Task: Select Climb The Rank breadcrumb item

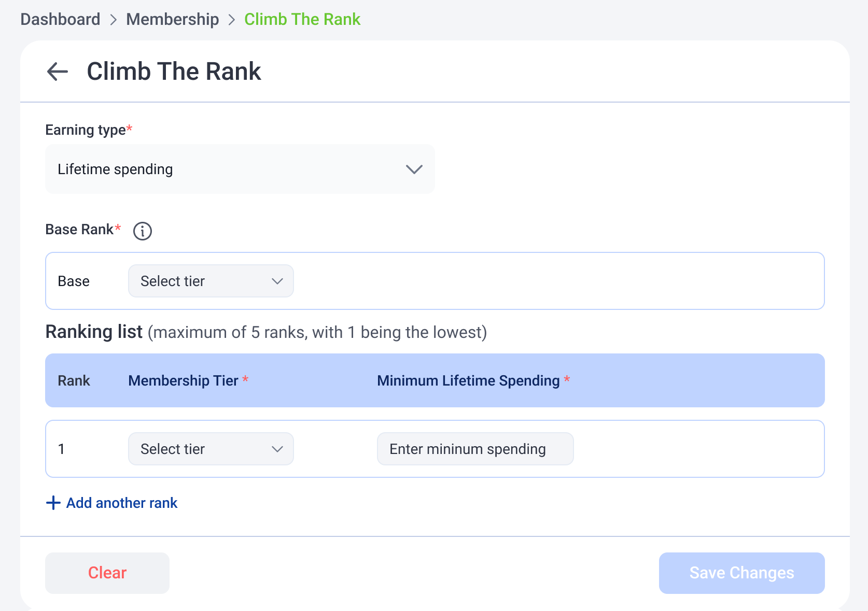Action: coord(302,19)
